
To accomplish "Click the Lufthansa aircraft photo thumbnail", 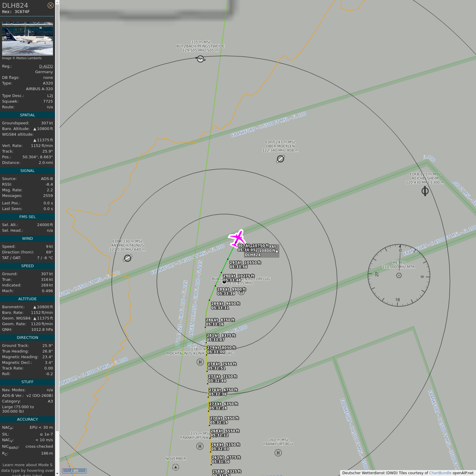I will (x=27, y=39).
